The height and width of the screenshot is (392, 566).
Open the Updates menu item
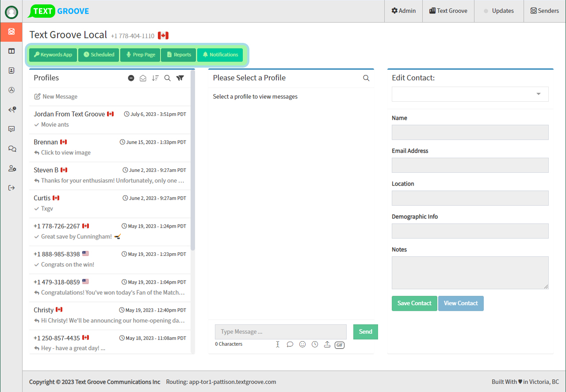499,11
